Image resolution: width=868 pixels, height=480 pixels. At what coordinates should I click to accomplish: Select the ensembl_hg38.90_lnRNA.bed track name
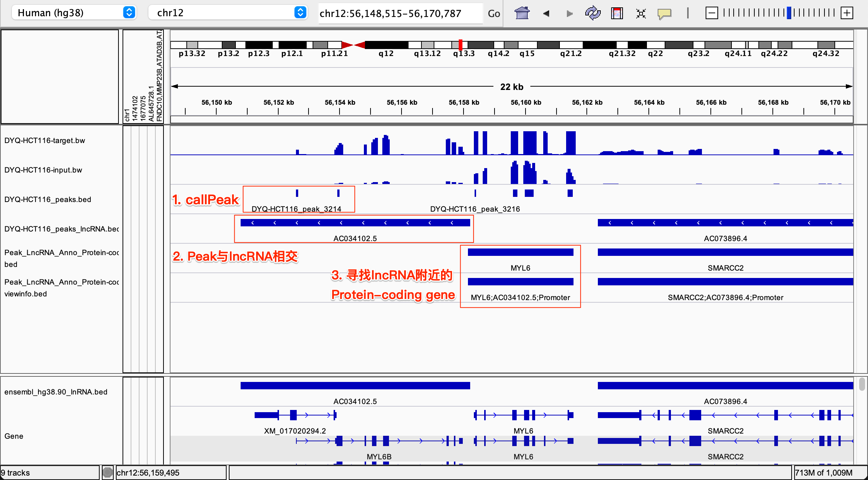click(x=56, y=392)
